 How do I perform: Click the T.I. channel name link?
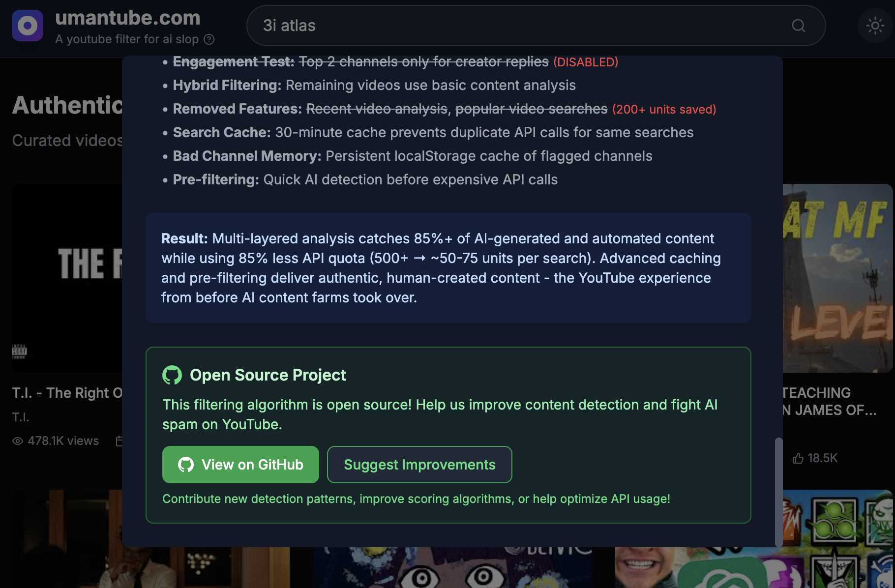pos(21,417)
